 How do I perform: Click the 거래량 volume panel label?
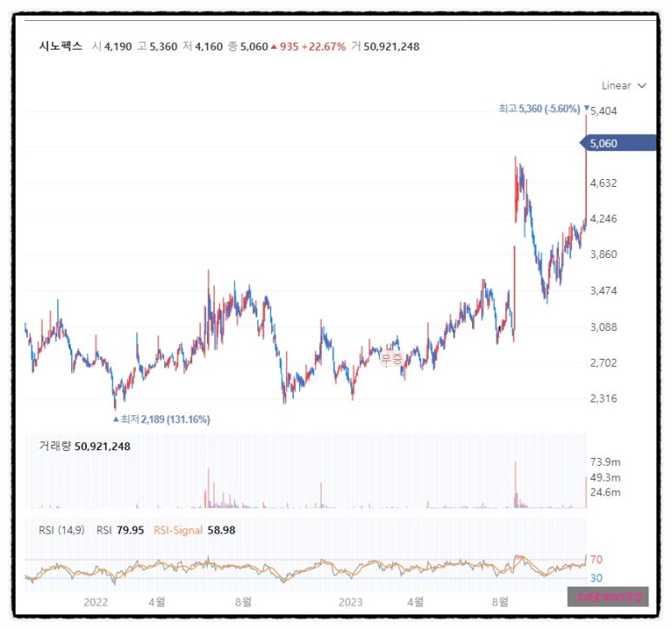coord(55,446)
